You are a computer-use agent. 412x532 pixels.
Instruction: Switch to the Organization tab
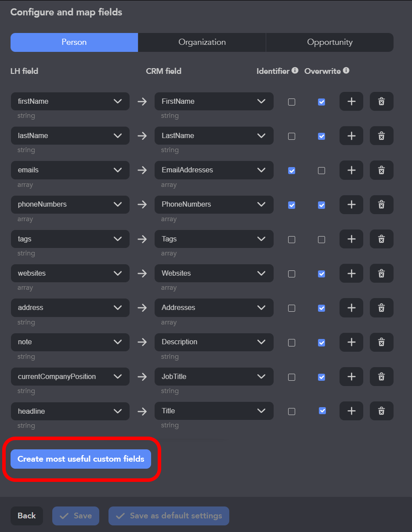click(x=202, y=43)
